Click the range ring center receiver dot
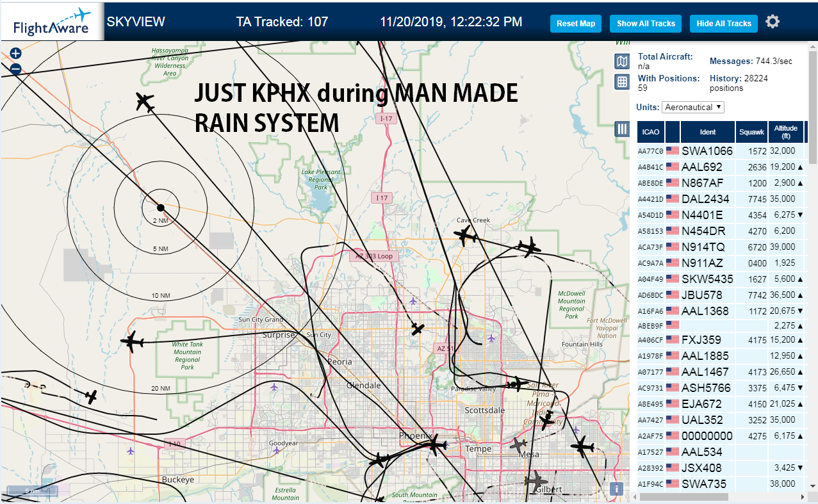818x504 pixels. [x=161, y=207]
